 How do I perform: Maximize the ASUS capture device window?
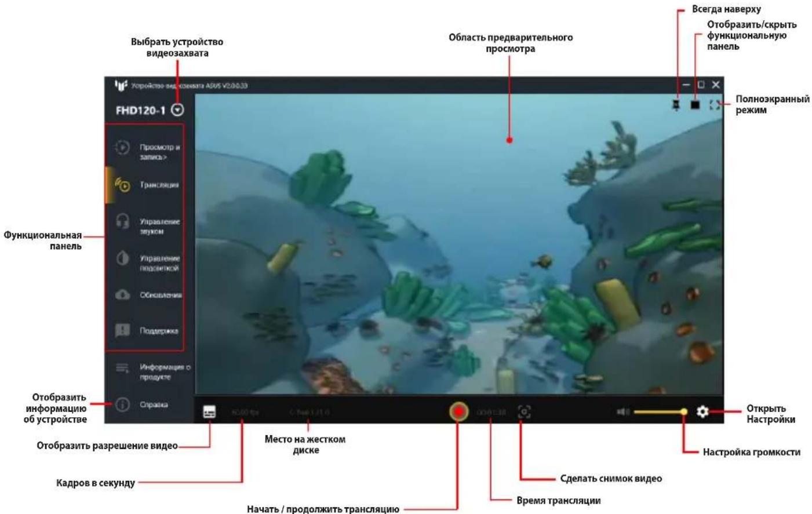tap(701, 85)
